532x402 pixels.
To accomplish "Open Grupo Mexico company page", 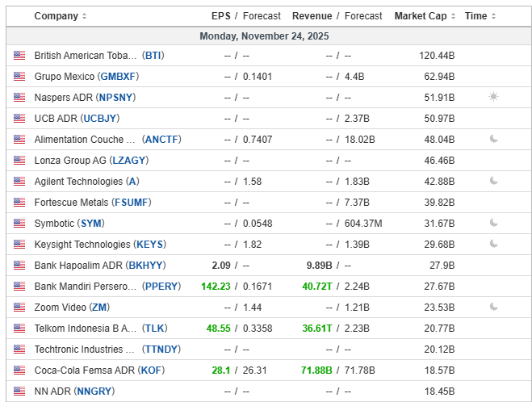I will pyautogui.click(x=65, y=77).
